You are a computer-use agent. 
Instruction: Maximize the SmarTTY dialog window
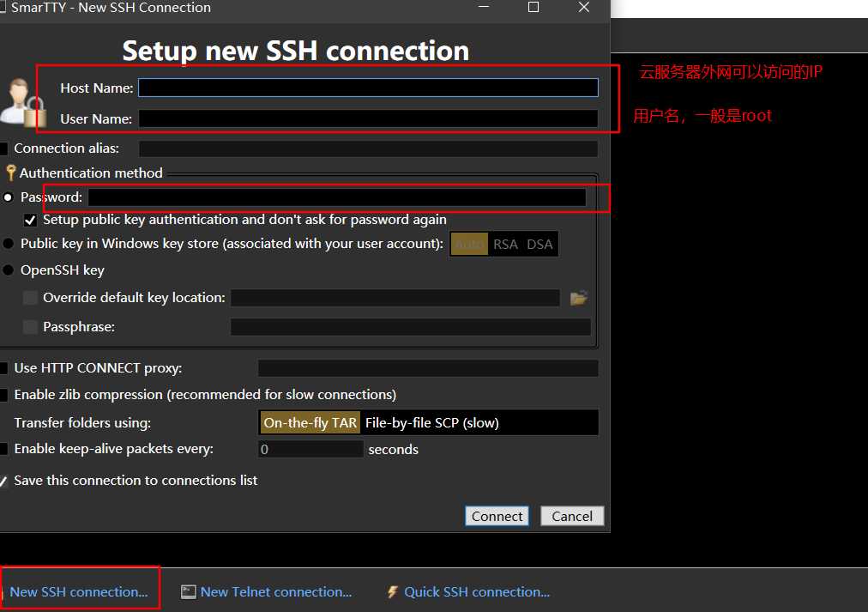coord(533,7)
